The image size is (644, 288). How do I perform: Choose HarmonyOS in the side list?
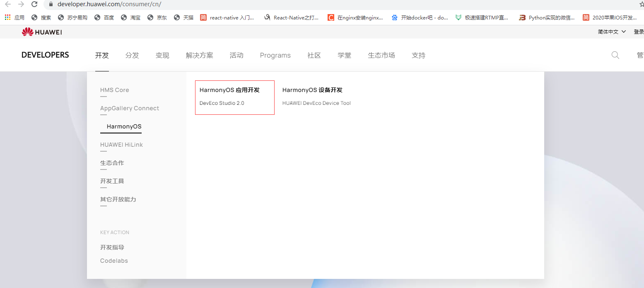click(124, 126)
